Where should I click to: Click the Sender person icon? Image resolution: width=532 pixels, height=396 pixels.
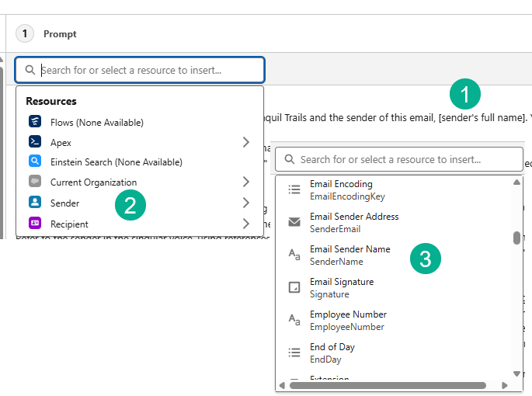[35, 203]
